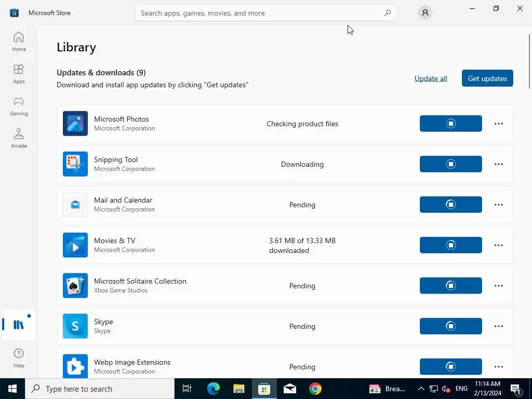Cancel the Skype pending update
The image size is (532, 399).
(450, 326)
